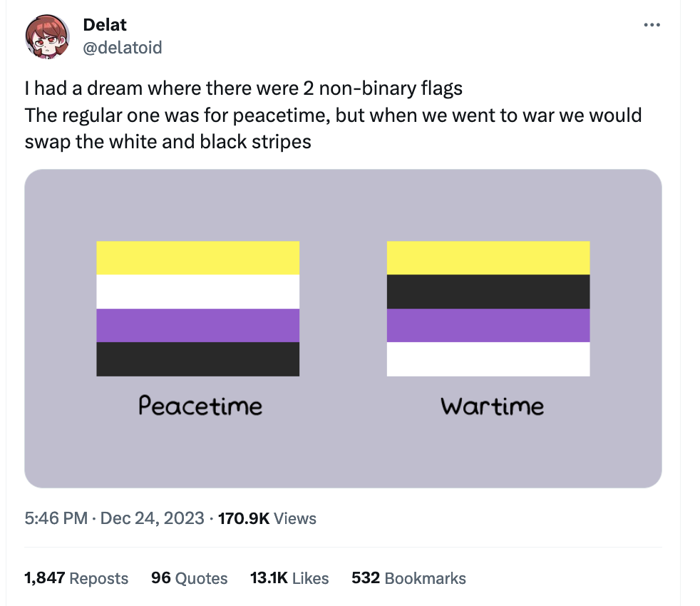
Task: Check the 532 Bookmarks entry
Action: pyautogui.click(x=408, y=578)
